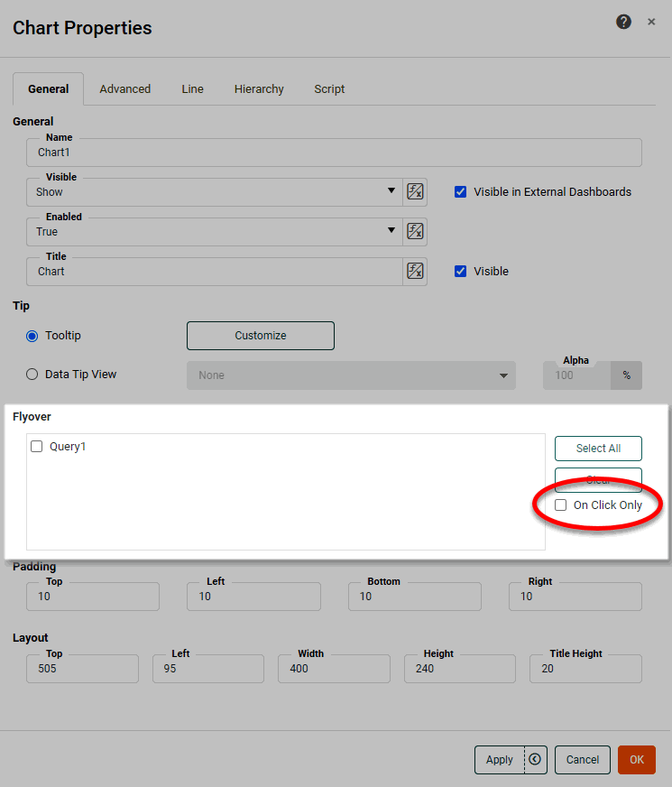The height and width of the screenshot is (787, 672).
Task: Toggle Visible in External Dashboards checkbox
Action: pyautogui.click(x=461, y=191)
